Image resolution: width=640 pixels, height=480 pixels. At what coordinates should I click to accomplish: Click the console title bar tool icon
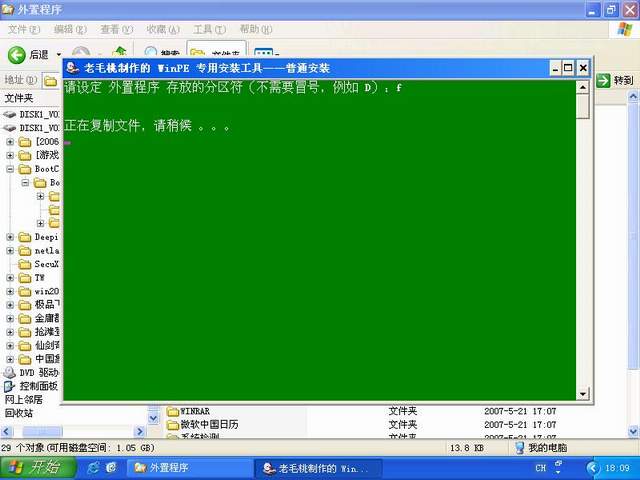73,68
